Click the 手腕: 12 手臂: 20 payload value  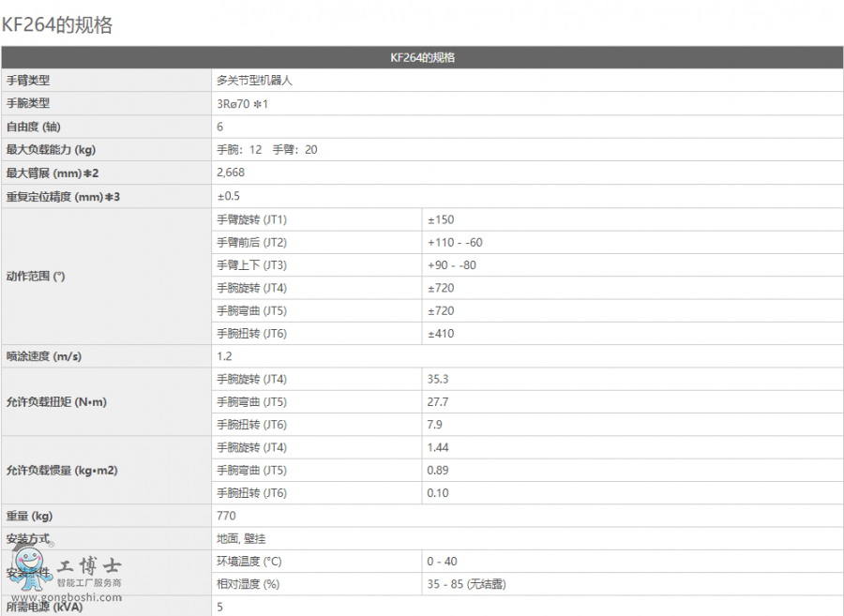point(267,149)
